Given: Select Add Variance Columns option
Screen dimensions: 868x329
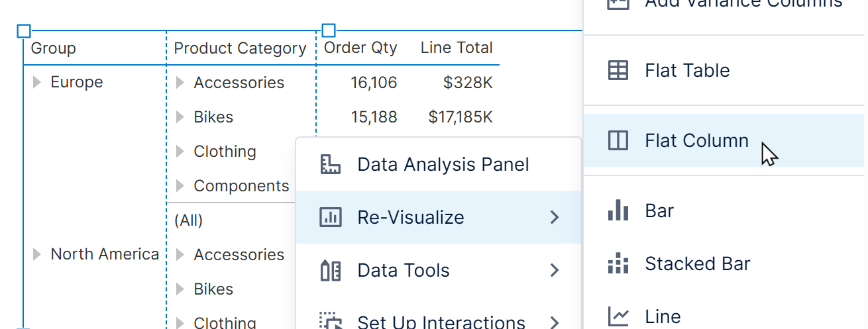Looking at the screenshot, I should (743, 4).
